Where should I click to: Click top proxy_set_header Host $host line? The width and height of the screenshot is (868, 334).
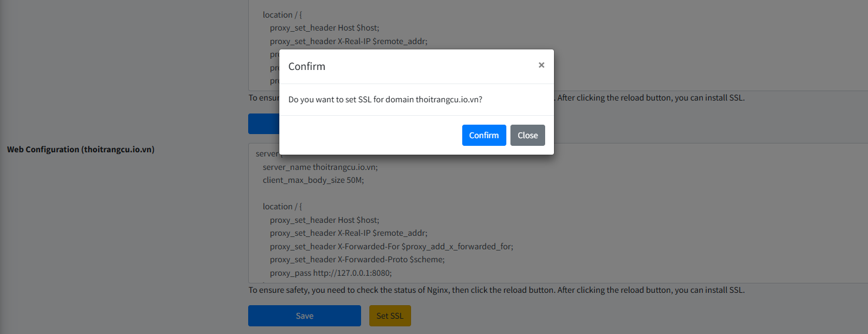[325, 28]
